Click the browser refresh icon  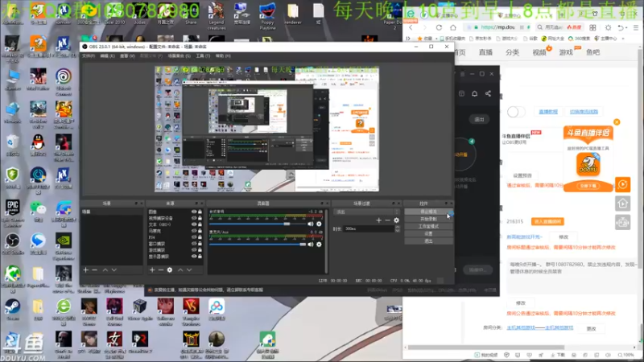pos(439,27)
